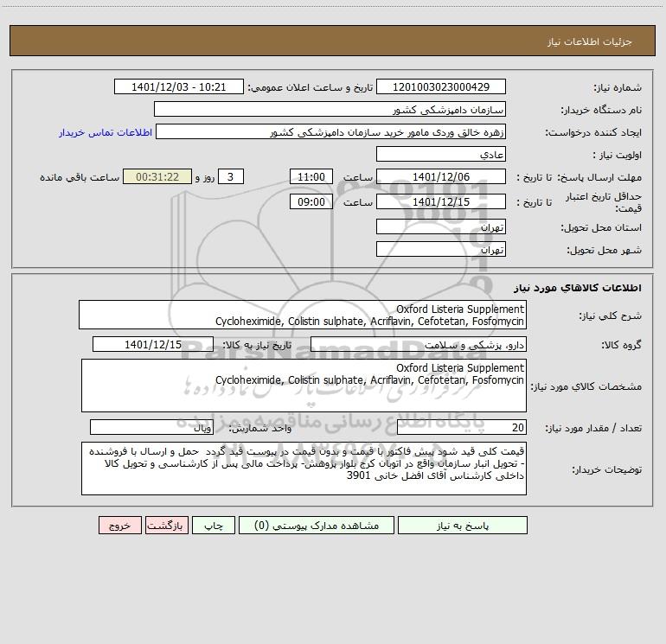Image resolution: width=666 pixels, height=644 pixels.
Task: Click the label 'تاریخ و ساعت اعلان عمومی:'
Action: point(310,87)
